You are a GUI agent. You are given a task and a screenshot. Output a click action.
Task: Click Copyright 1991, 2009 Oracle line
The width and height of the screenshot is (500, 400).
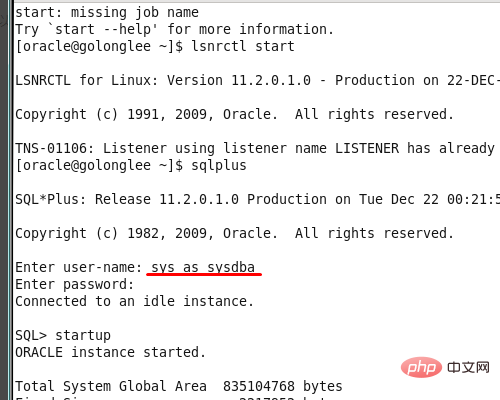[234, 114]
